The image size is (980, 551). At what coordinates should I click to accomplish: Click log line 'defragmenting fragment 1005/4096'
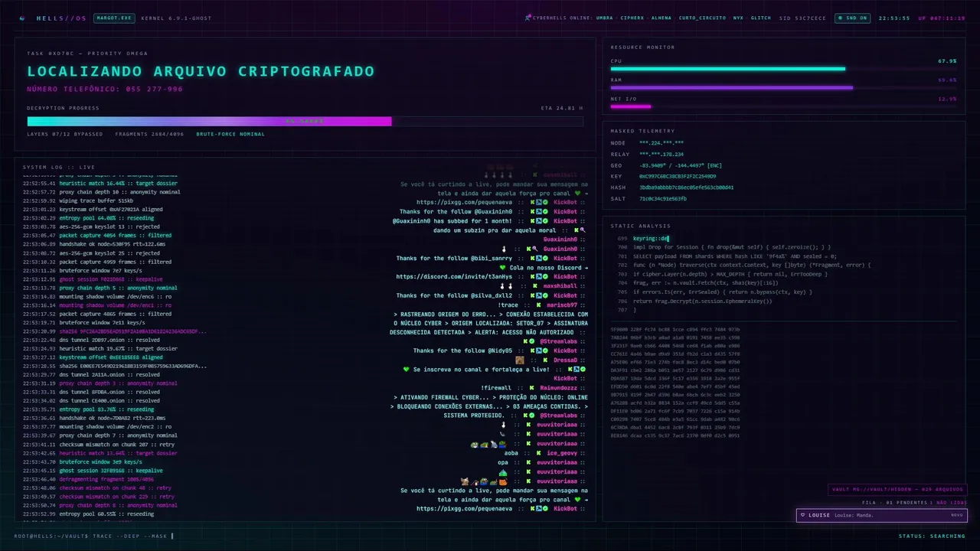tap(105, 479)
